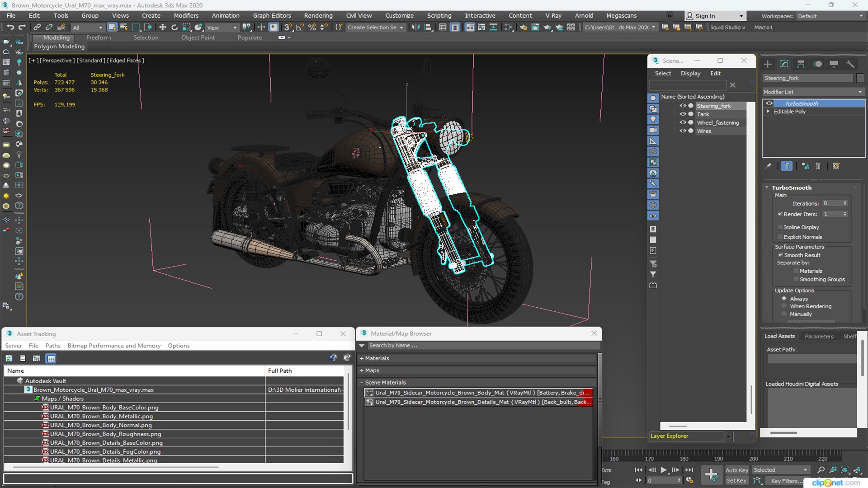Toggle Show End Result button
This screenshot has width=868, height=488.
787,166
